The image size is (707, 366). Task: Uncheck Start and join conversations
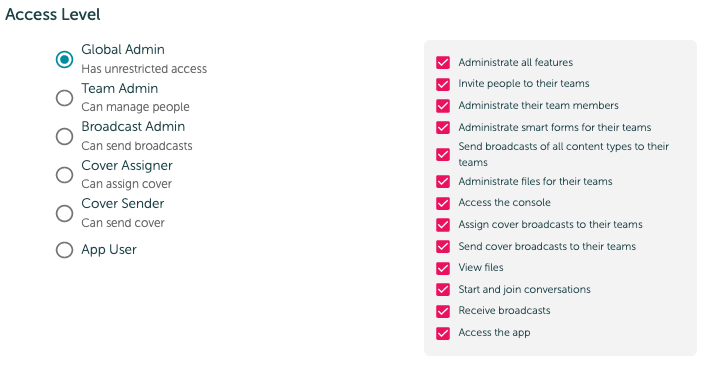(x=443, y=289)
